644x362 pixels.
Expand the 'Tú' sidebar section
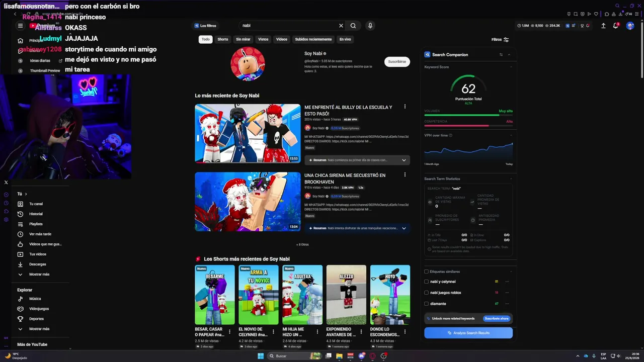coord(22,194)
